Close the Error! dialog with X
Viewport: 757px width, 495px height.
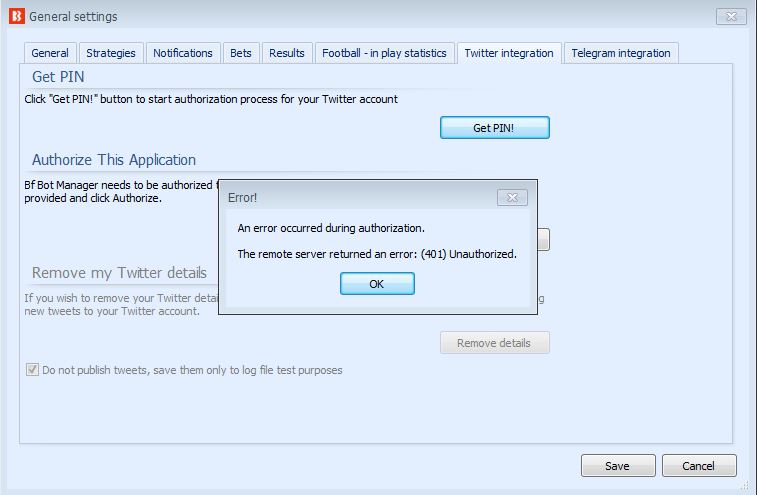(x=512, y=198)
